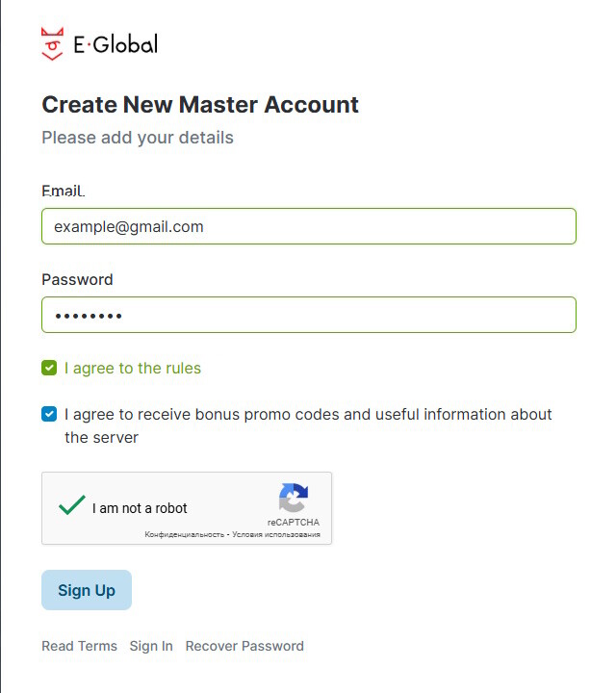Click the green reCAPTCHA verification checkmark

72,506
